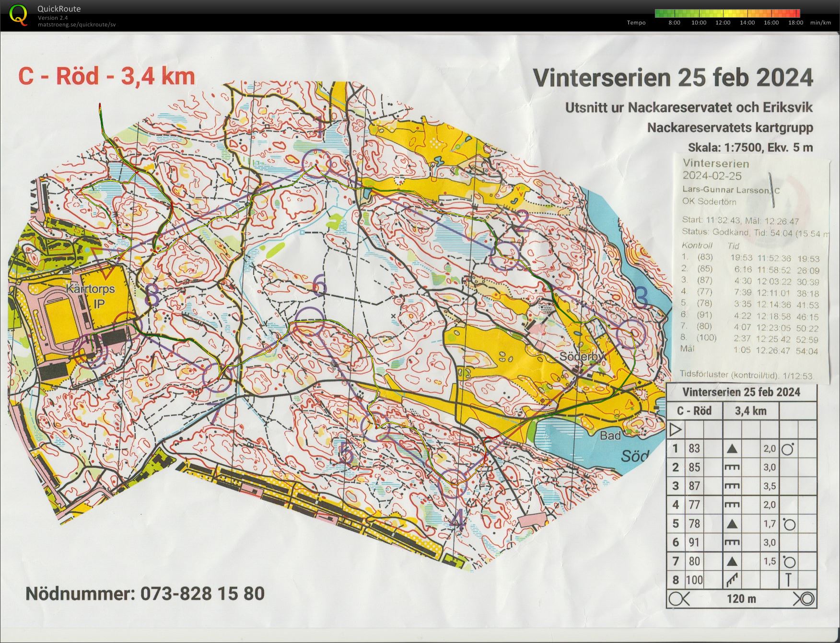Click the '3,4 km' cell in table header

[x=751, y=411]
